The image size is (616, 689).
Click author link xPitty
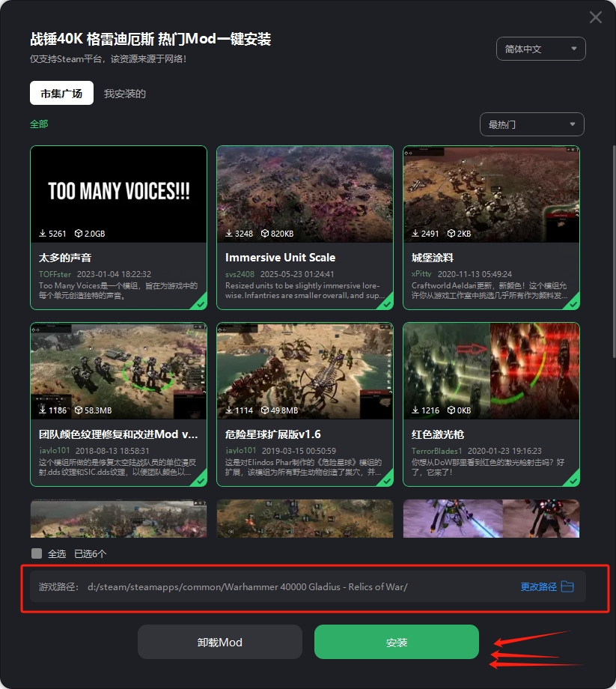coord(421,274)
